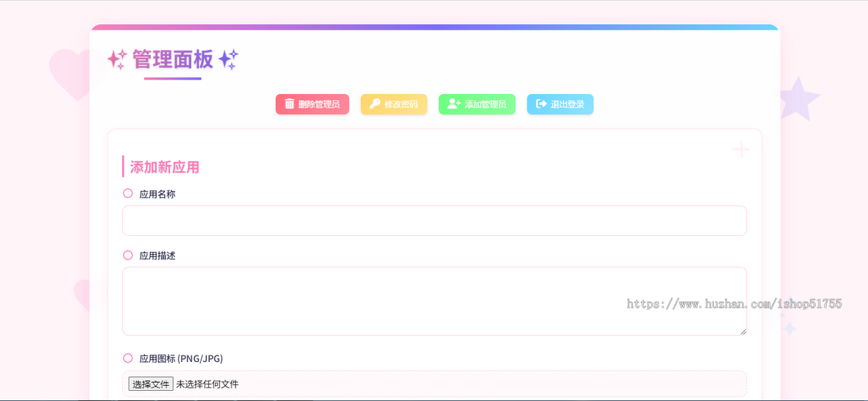The height and width of the screenshot is (401, 868).
Task: Open 修改密码 via its button text
Action: click(x=401, y=104)
